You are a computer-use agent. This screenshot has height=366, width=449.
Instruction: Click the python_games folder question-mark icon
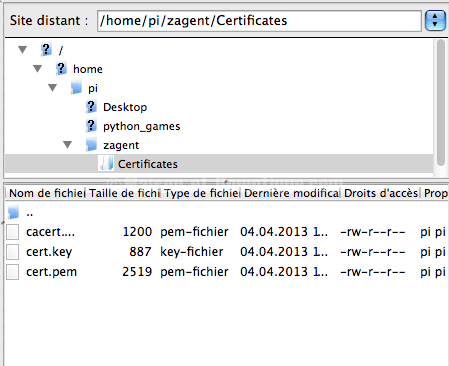click(x=91, y=126)
